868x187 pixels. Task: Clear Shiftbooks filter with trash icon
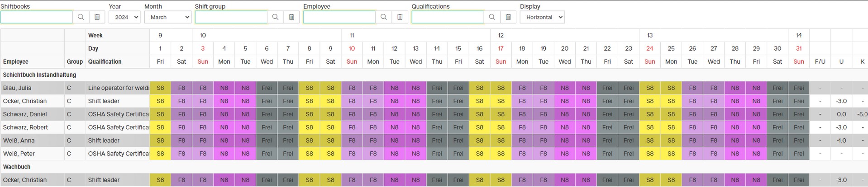97,17
